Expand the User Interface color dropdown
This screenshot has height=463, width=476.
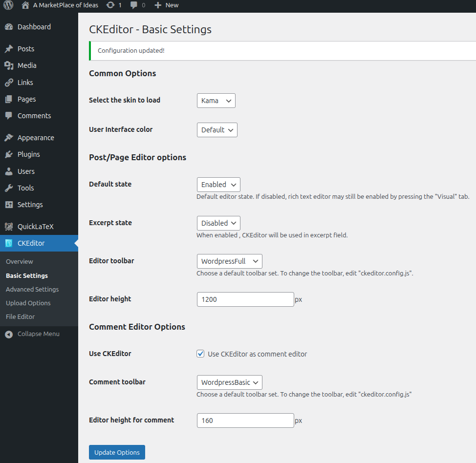217,130
